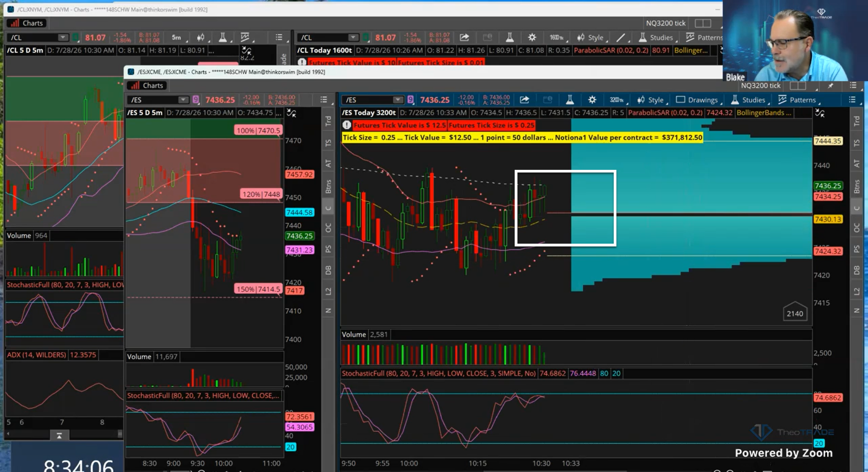Open Trd side tab on /ES 5 D 5m chart
Screen dimensions: 868x472
[328, 121]
